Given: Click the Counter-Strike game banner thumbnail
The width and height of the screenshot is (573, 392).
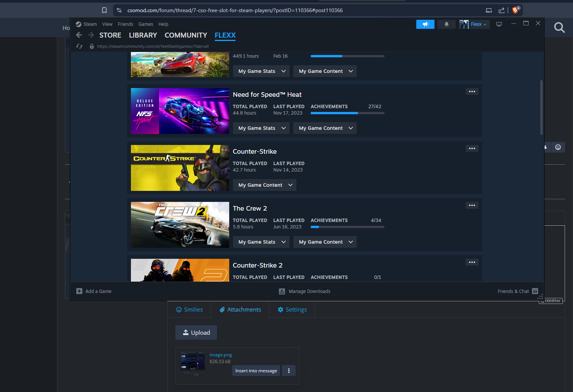Looking at the screenshot, I should coord(180,168).
